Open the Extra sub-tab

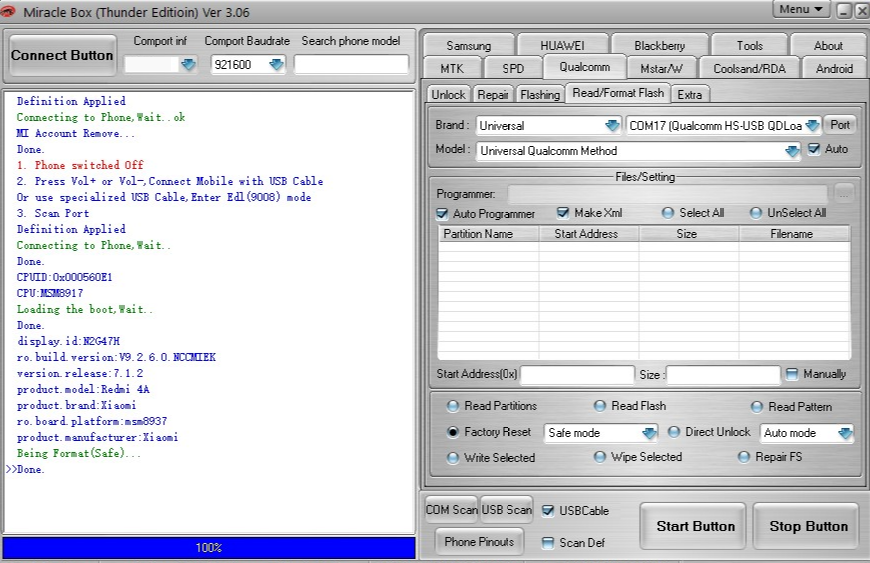pos(690,95)
